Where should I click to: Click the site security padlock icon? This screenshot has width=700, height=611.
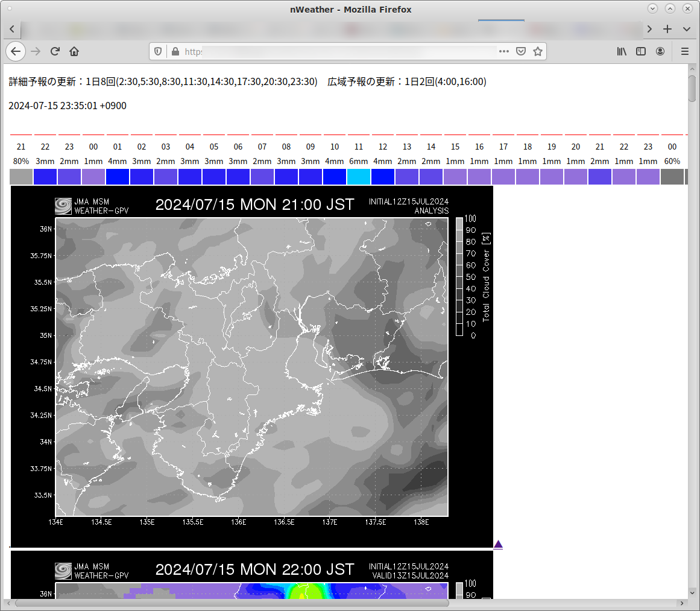tap(175, 51)
